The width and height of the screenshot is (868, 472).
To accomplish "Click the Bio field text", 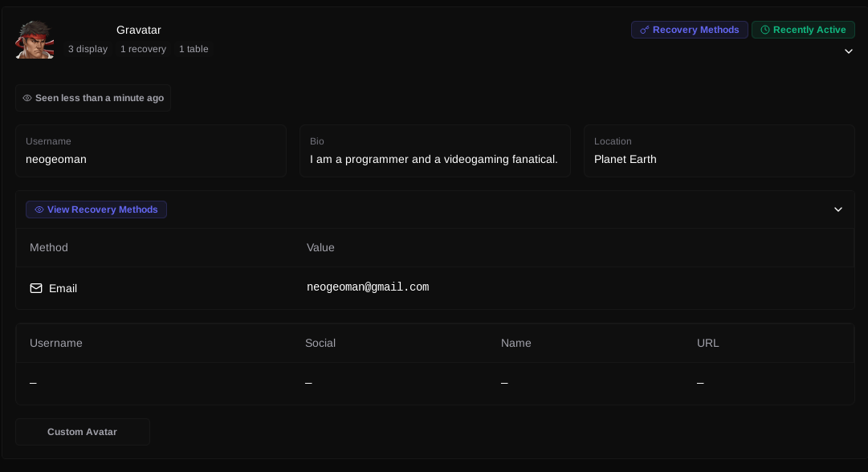I will pos(434,159).
